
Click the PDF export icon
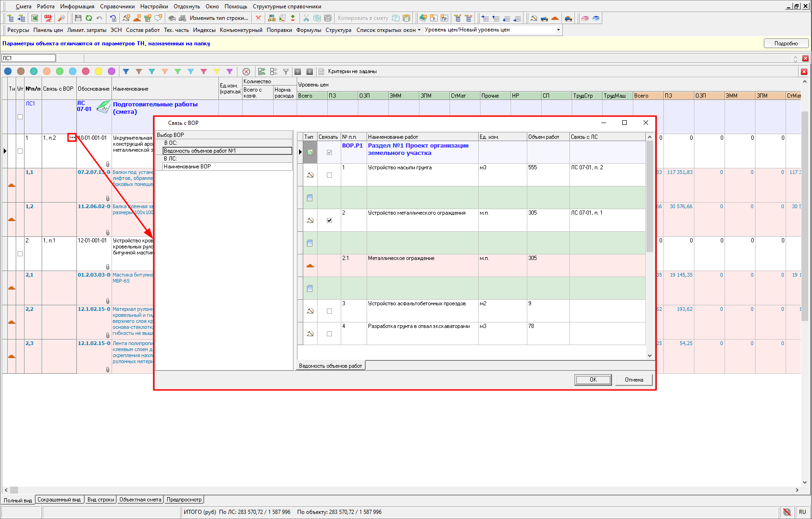point(48,18)
